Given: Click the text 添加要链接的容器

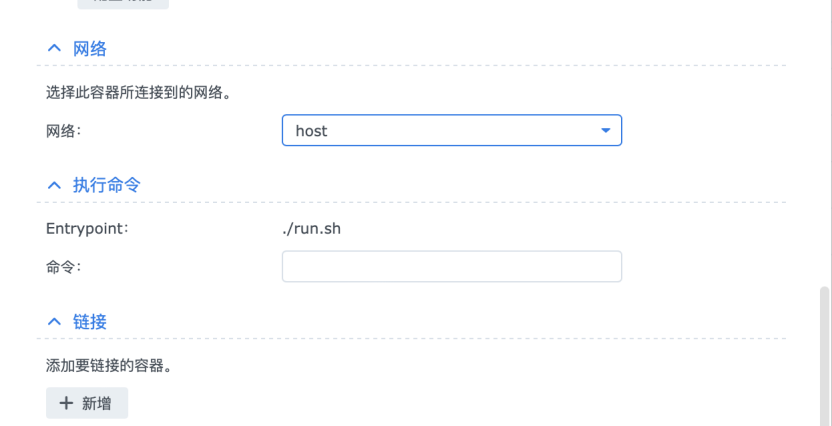Looking at the screenshot, I should [x=103, y=366].
